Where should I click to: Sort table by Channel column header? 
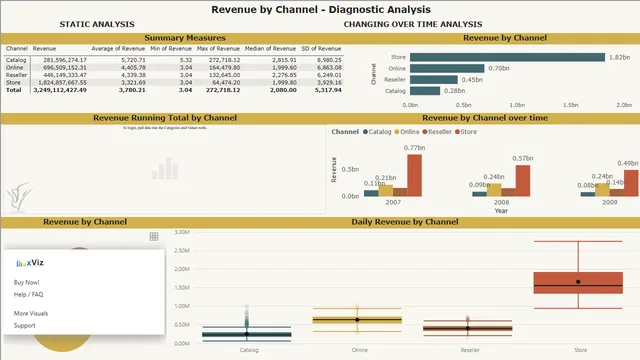(x=17, y=49)
